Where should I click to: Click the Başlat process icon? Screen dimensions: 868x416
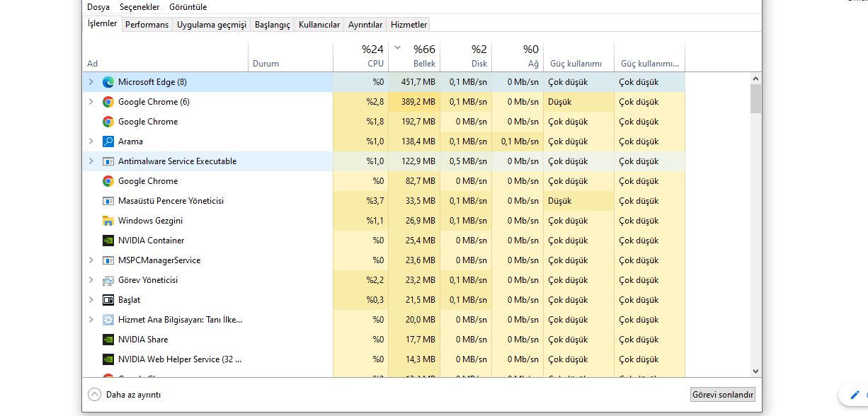tap(108, 300)
